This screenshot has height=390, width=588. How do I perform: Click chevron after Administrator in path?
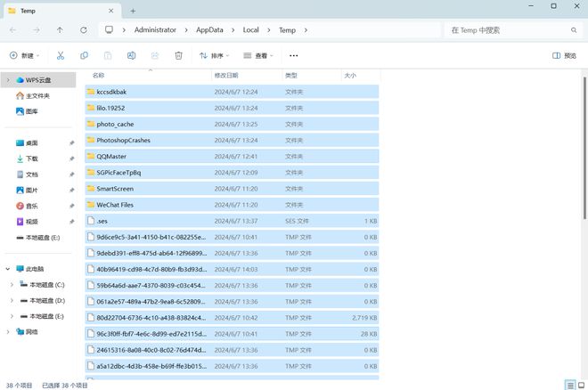186,30
